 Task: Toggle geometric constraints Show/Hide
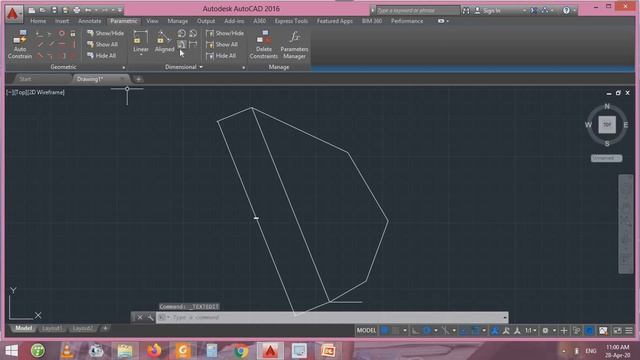coord(105,33)
